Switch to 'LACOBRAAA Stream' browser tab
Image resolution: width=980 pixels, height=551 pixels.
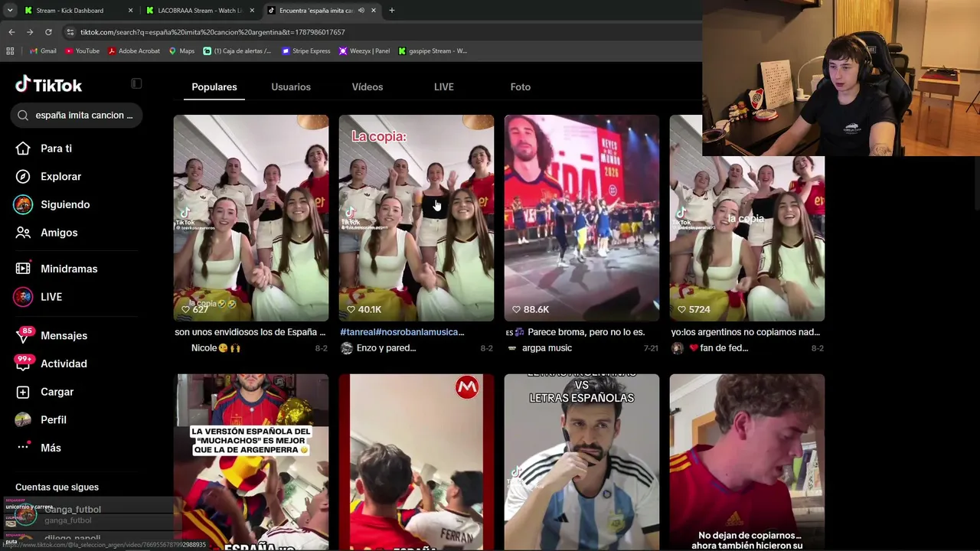pos(200,11)
